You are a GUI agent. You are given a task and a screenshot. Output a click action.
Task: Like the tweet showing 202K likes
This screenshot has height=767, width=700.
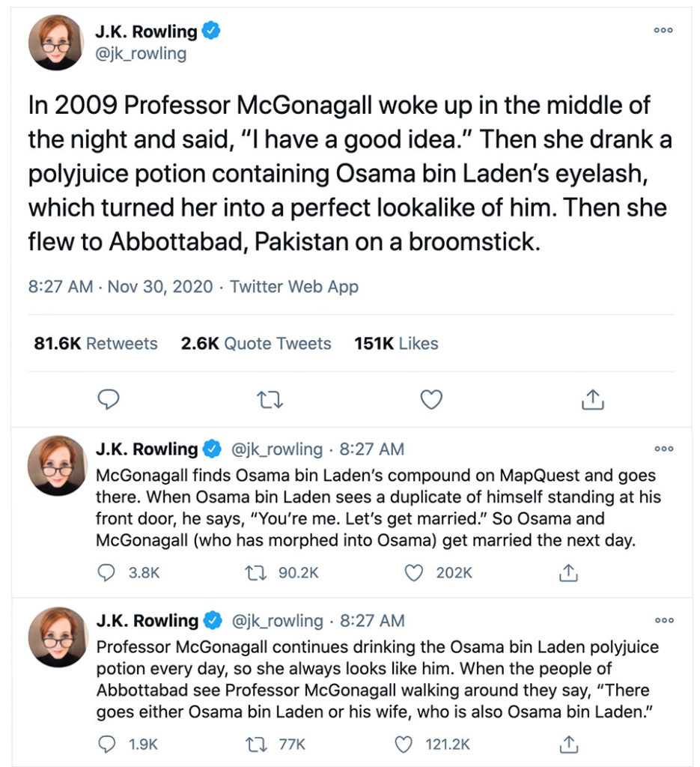click(414, 572)
